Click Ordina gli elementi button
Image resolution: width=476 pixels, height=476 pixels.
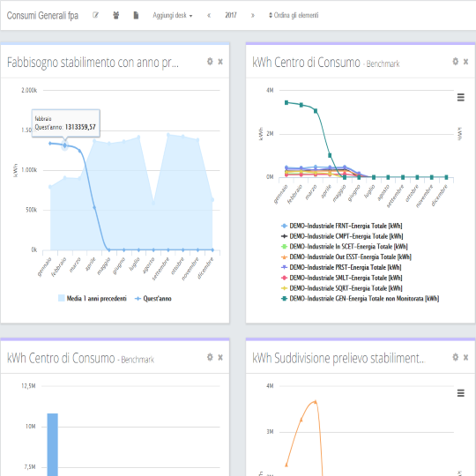(x=294, y=15)
